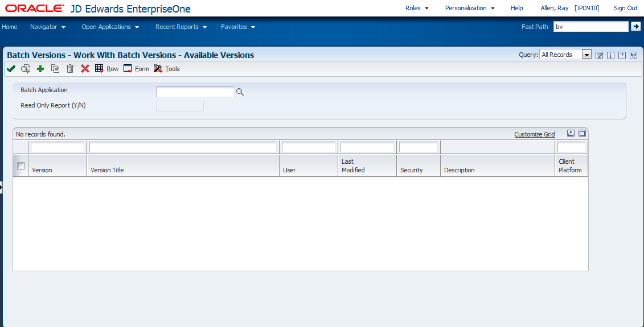
Task: Click the red X Close icon
Action: [85, 68]
